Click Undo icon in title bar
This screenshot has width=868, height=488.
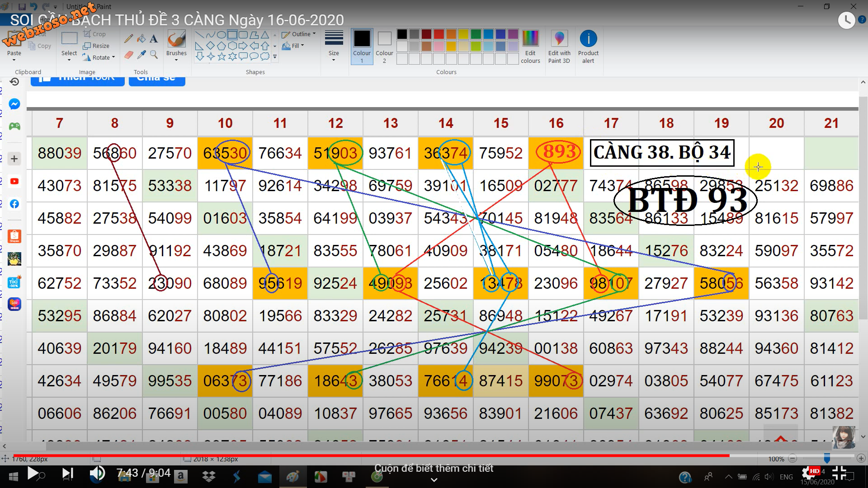[x=34, y=7]
